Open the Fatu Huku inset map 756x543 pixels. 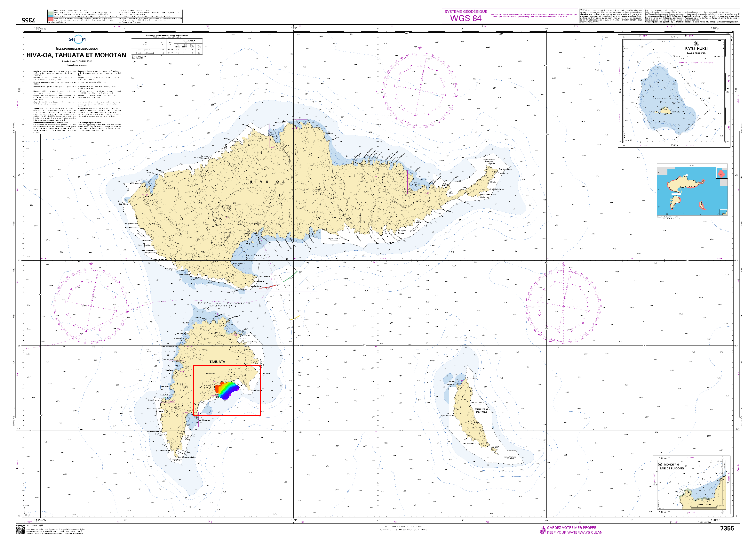click(674, 91)
